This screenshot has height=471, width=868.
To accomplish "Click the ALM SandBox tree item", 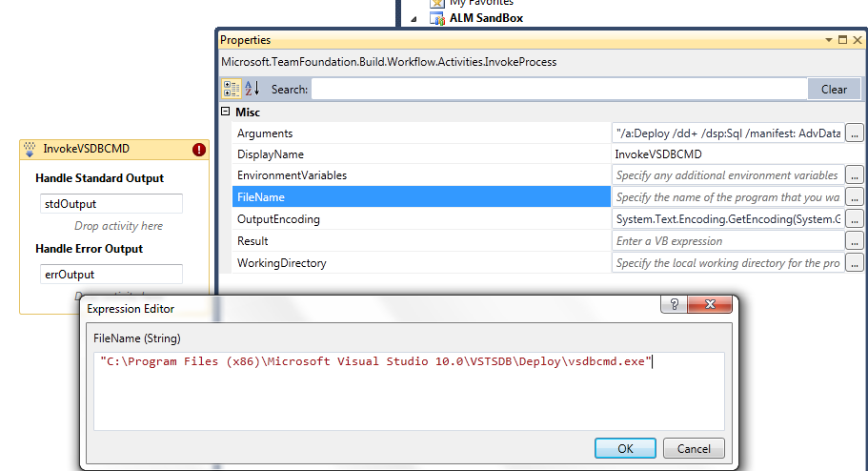I will coord(486,18).
